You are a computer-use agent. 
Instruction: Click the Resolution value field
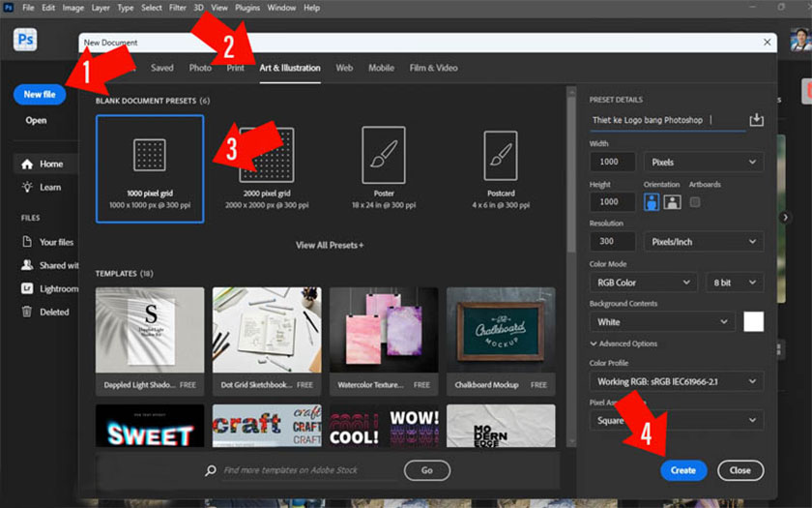click(613, 242)
